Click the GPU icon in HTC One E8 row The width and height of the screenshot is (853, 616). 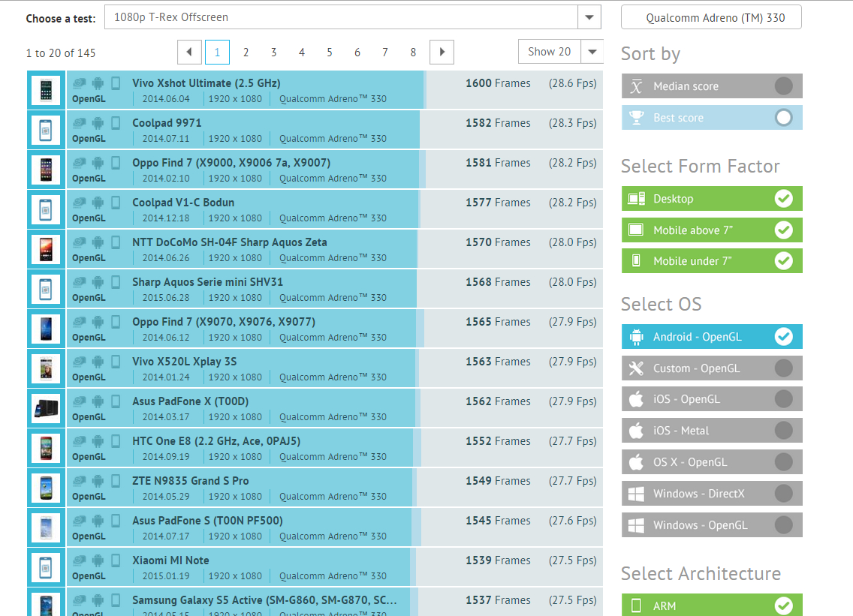tap(80, 441)
